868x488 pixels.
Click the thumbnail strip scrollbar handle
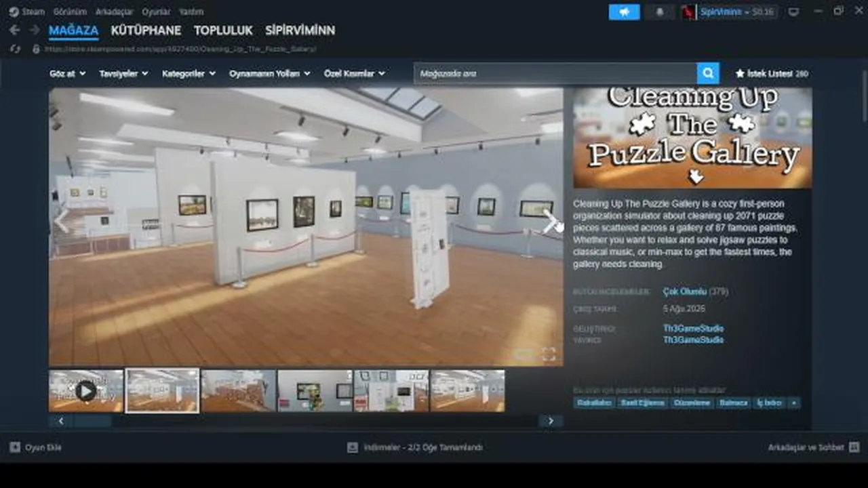coord(93,421)
